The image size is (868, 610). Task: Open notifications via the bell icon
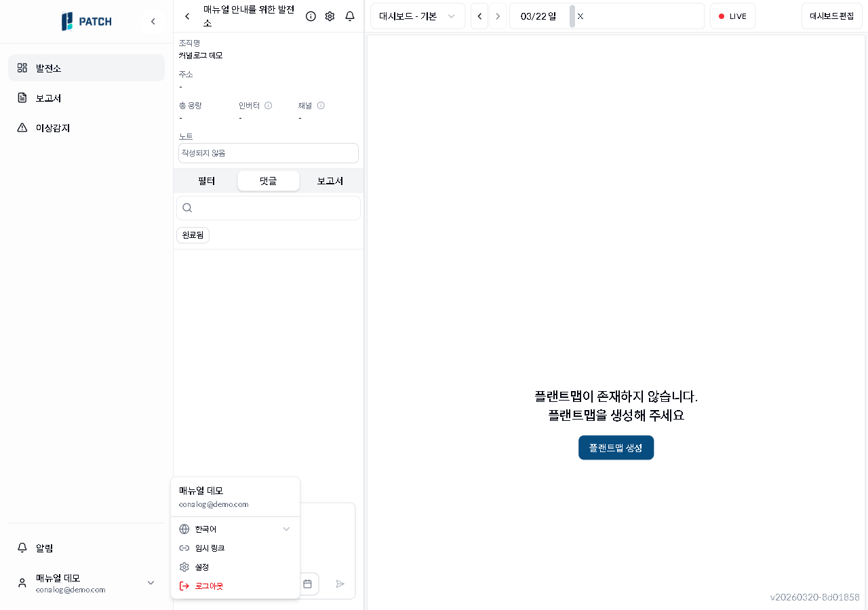349,16
